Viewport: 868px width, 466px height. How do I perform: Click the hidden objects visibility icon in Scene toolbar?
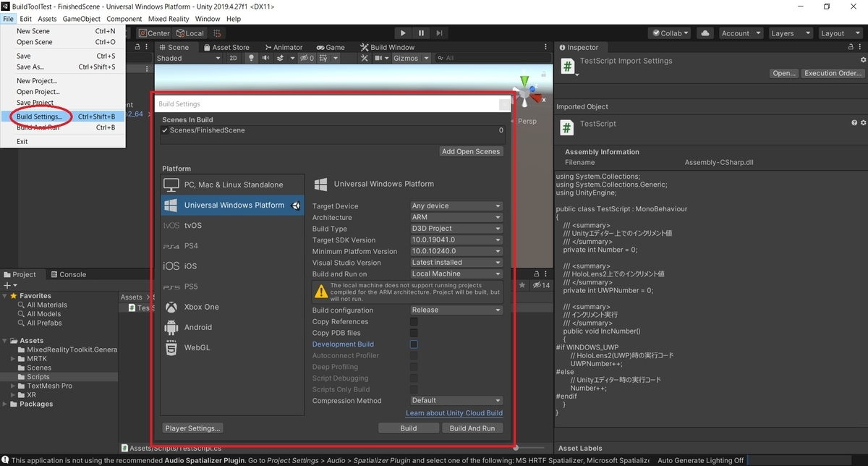[x=307, y=58]
